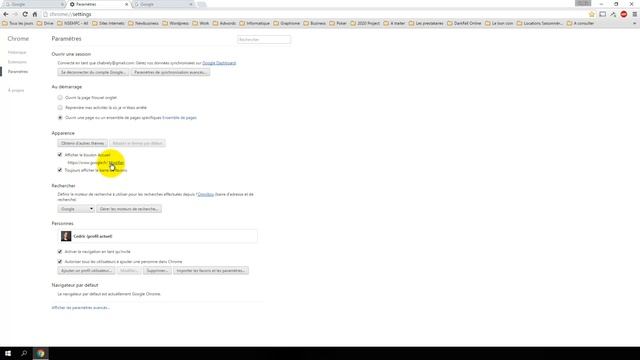Open the 'Tous les jours' bookmark folder
The image size is (640, 360).
(18, 23)
